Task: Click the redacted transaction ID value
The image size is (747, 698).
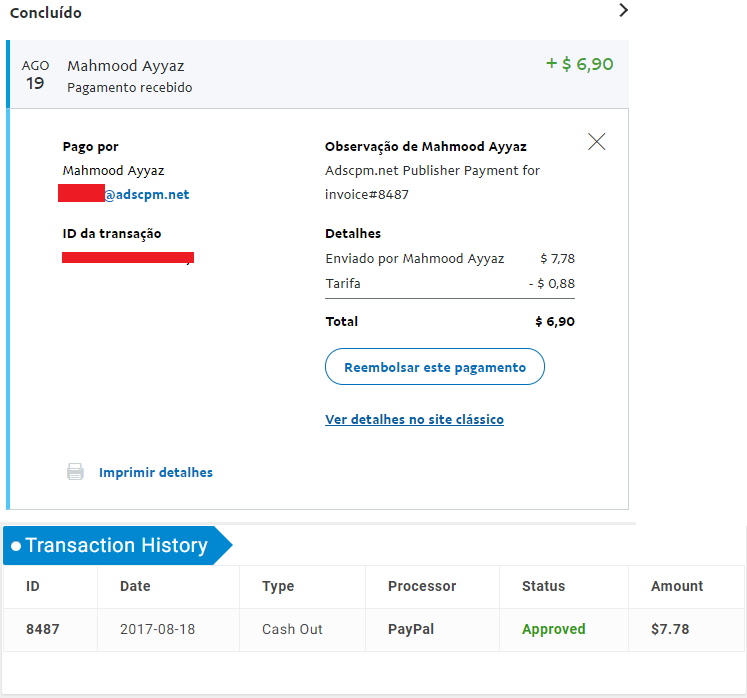Action: (128, 258)
